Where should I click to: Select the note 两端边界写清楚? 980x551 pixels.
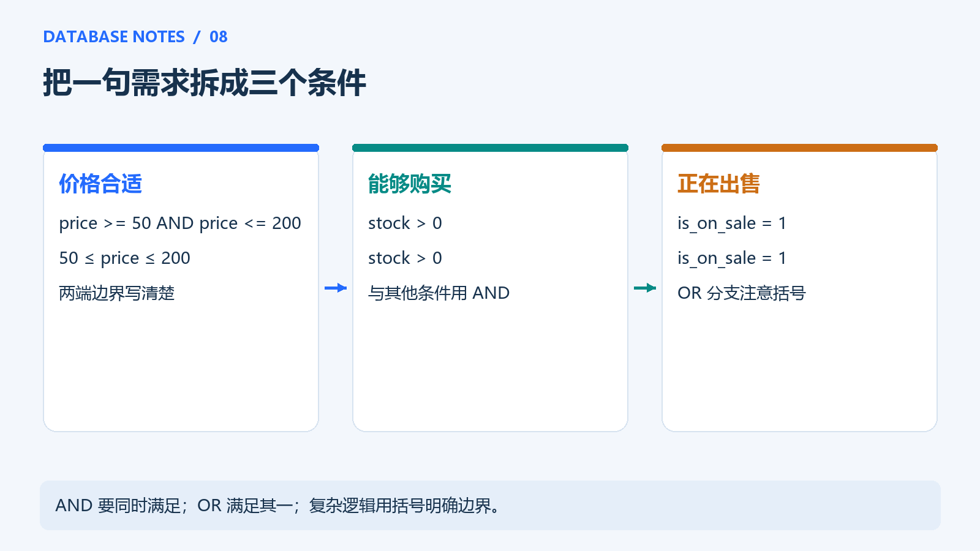[x=117, y=293]
